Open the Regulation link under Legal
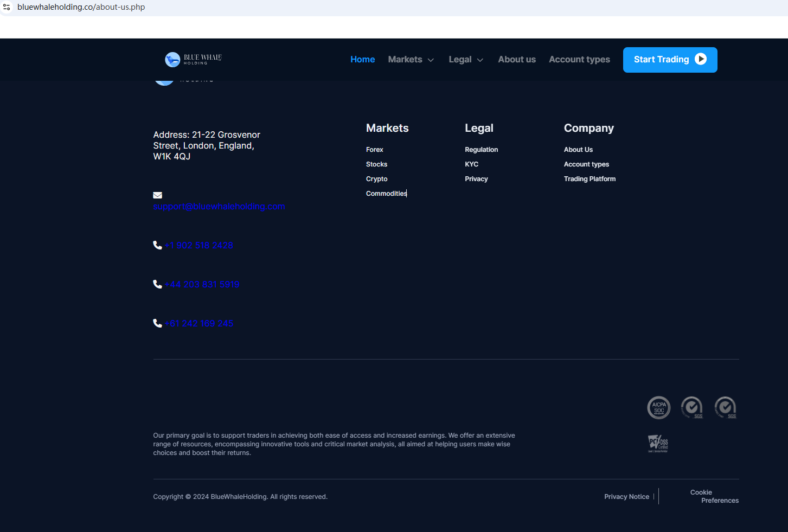Screen dimensions: 788x532 click(x=481, y=150)
